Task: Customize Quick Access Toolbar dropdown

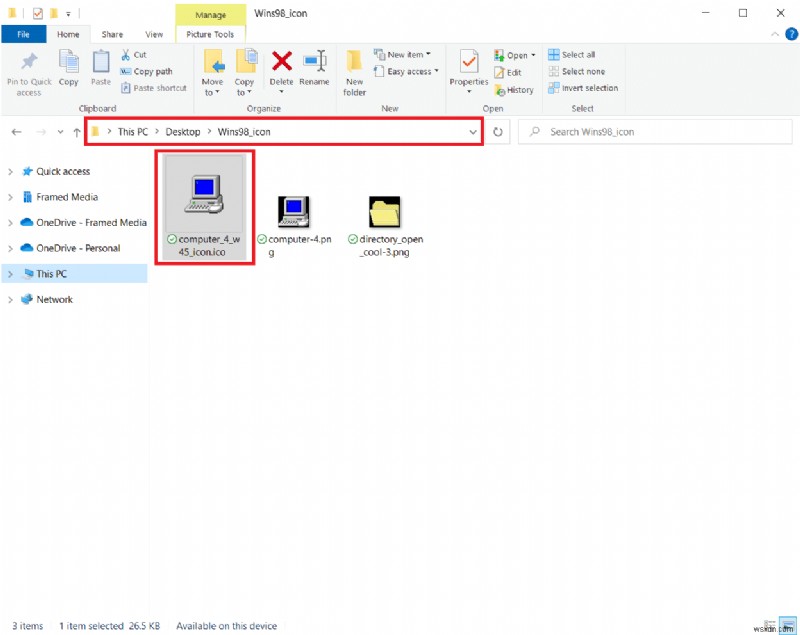Action: pyautogui.click(x=68, y=14)
